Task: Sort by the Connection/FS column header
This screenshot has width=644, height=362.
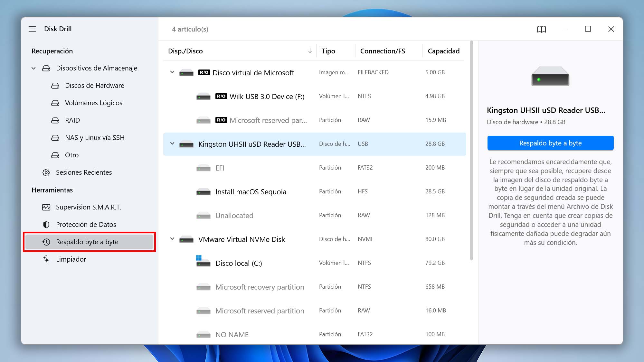Action: (x=383, y=51)
